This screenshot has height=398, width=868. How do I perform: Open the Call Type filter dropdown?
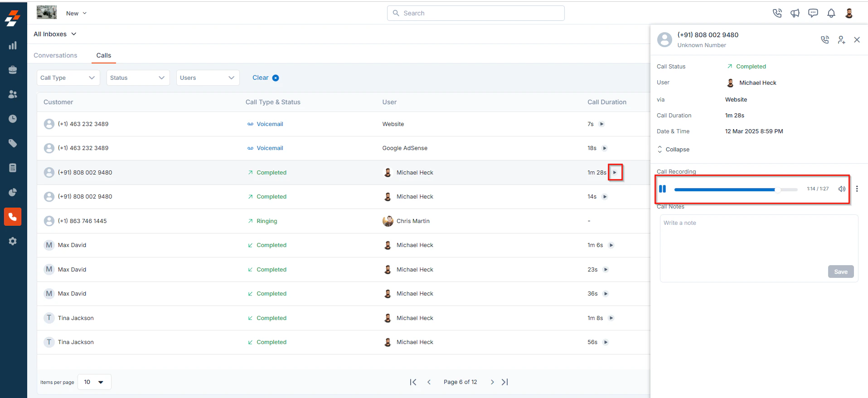point(68,78)
